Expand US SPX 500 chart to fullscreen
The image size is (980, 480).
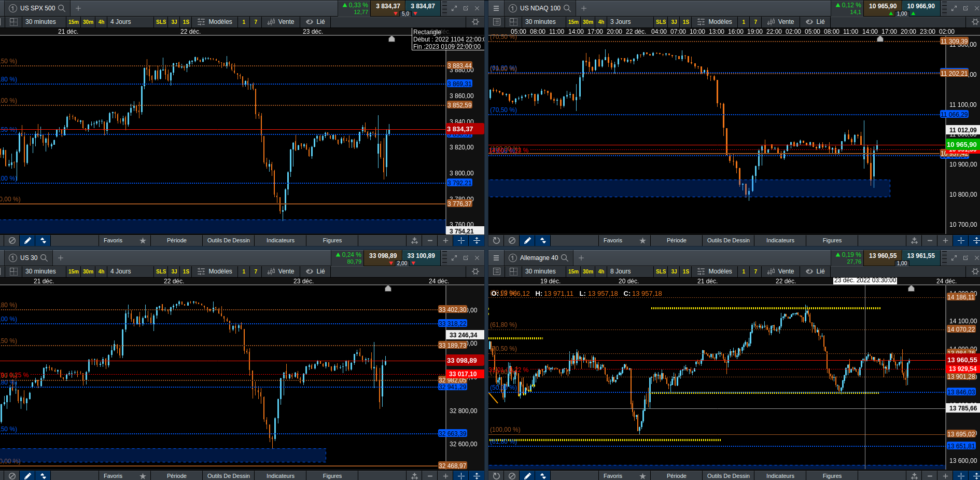pos(454,8)
